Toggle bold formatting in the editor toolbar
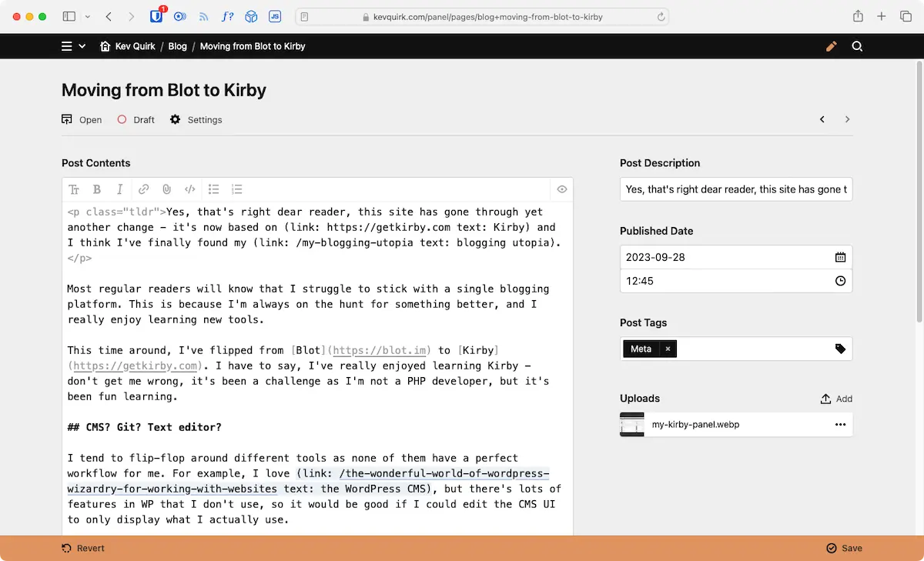This screenshot has height=561, width=924. (96, 189)
